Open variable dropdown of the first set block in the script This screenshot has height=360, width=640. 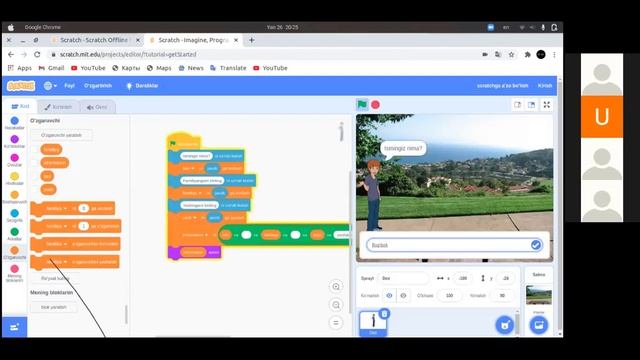pyautogui.click(x=189, y=168)
